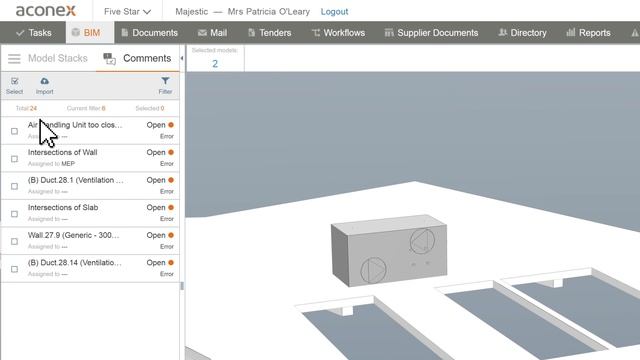The image size is (640, 360).
Task: Open the Air Handling Unit too clos… comment
Action: tap(75, 125)
